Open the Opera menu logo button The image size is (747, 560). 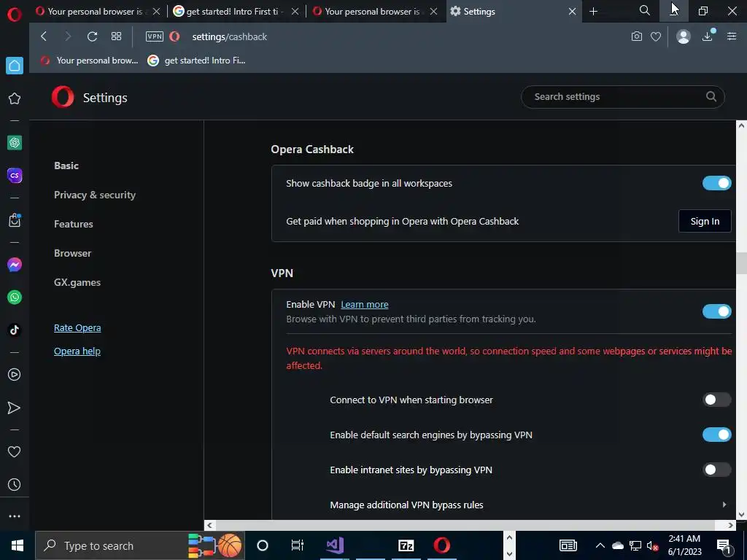tap(15, 15)
